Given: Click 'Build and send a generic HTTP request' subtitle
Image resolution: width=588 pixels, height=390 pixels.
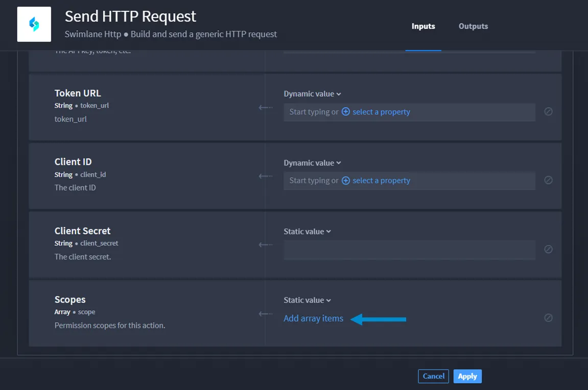Looking at the screenshot, I should point(204,34).
